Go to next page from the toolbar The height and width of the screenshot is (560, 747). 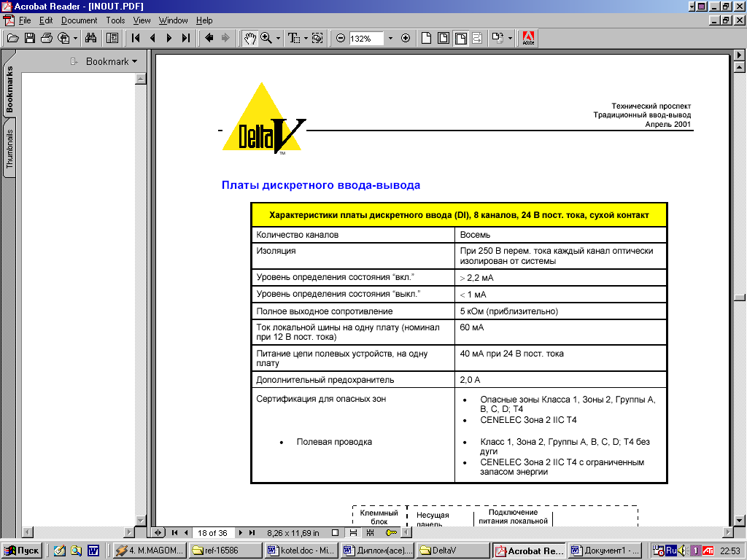click(x=169, y=38)
